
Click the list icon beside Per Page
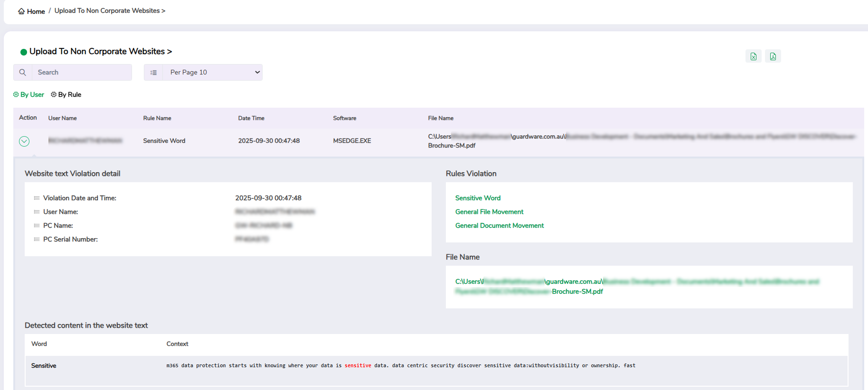click(153, 73)
